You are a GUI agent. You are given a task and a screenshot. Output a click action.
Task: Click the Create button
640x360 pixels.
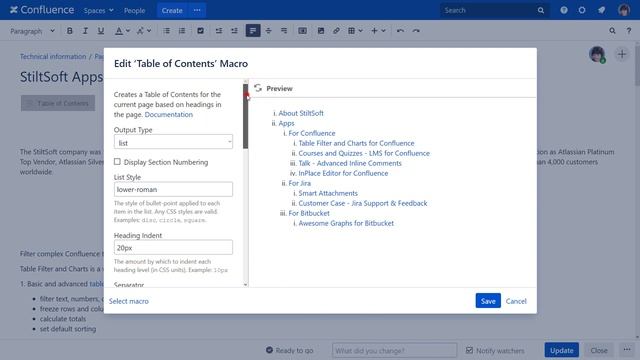pos(172,11)
